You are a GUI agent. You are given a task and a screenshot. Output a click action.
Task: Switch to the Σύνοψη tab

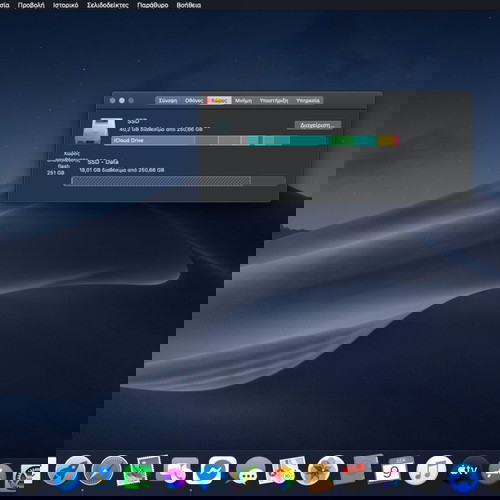click(x=168, y=100)
